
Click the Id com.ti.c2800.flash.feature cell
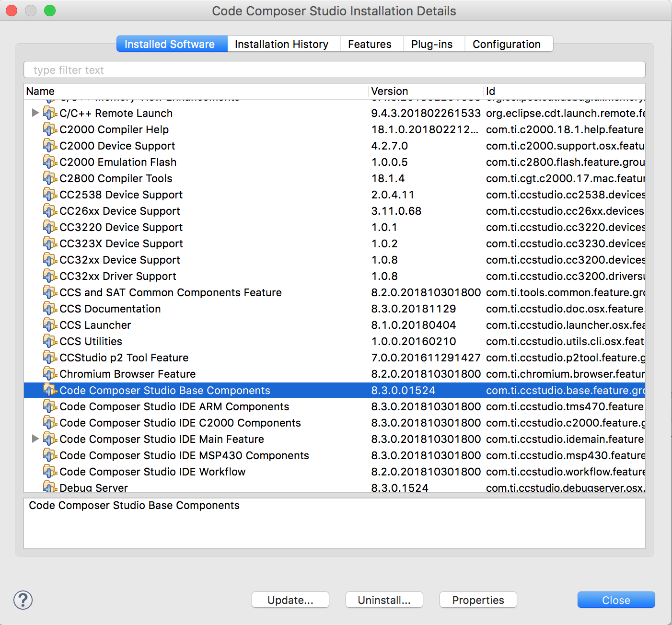point(566,162)
